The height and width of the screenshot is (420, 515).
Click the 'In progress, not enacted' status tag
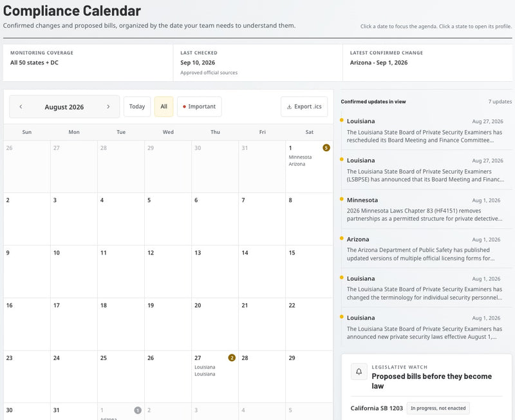pos(438,408)
